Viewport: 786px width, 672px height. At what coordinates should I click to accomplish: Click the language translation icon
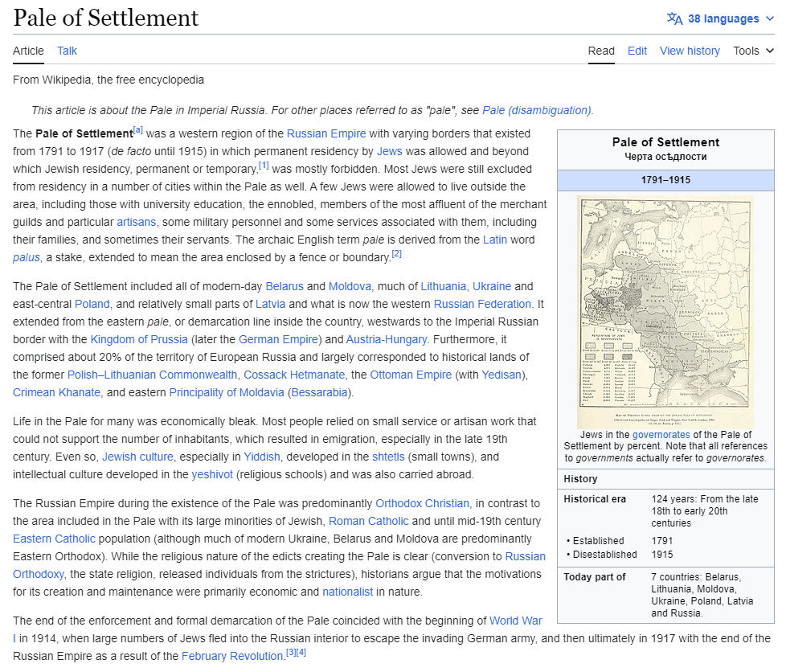point(674,18)
